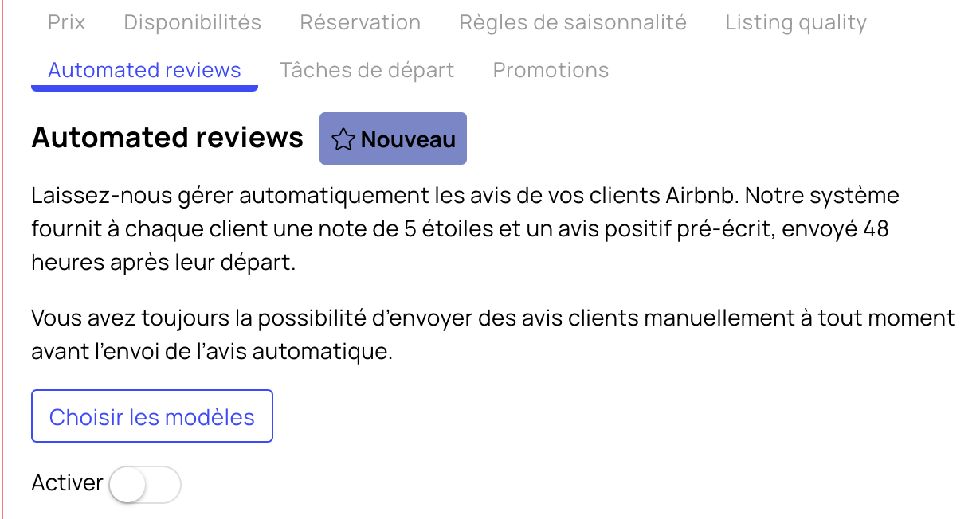Click the red vertical line at left edge
980x519 pixels.
click(x=2, y=259)
